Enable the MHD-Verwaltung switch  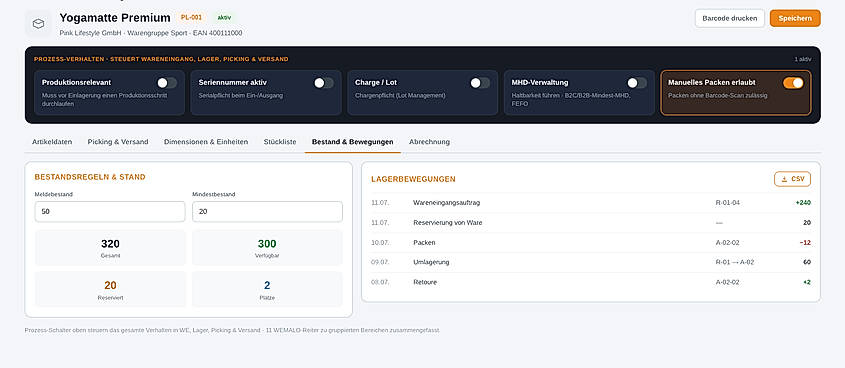tap(636, 82)
